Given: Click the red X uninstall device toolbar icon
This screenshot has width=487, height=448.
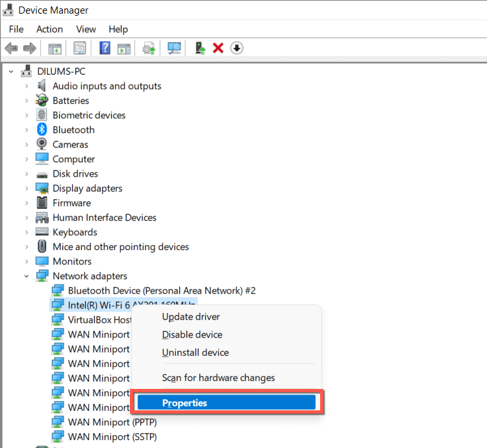Looking at the screenshot, I should coord(218,48).
